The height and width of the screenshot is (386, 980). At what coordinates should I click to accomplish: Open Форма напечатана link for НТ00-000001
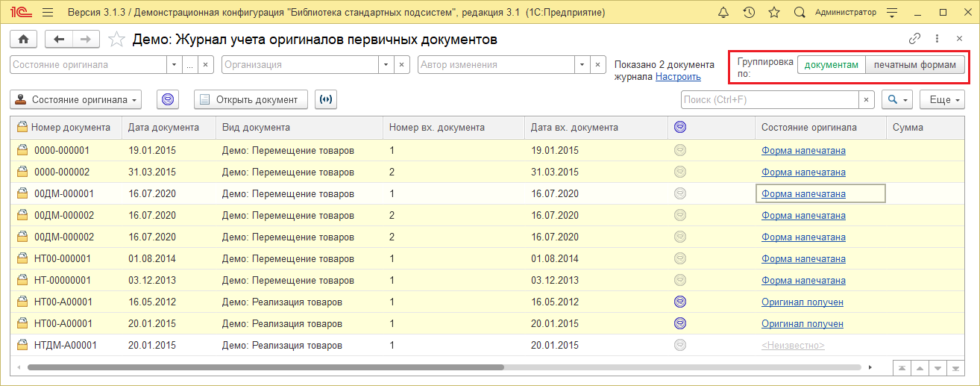coord(803,259)
